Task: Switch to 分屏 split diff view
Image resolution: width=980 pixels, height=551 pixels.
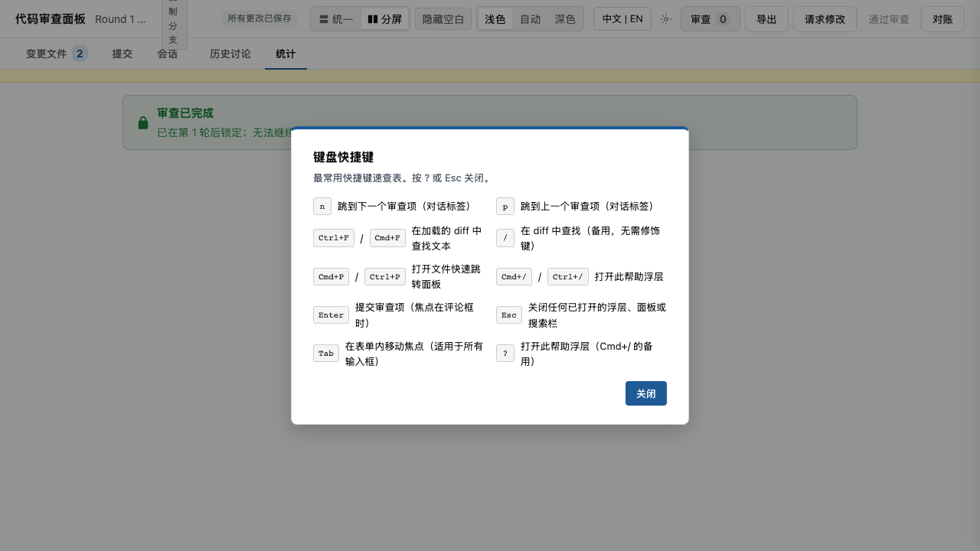Action: point(384,19)
